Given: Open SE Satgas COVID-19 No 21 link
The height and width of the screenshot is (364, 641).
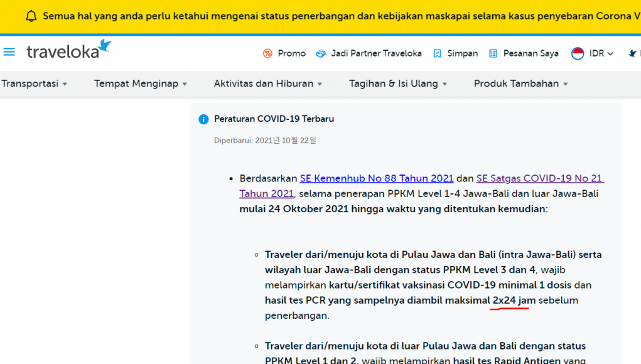Looking at the screenshot, I should coord(540,178).
